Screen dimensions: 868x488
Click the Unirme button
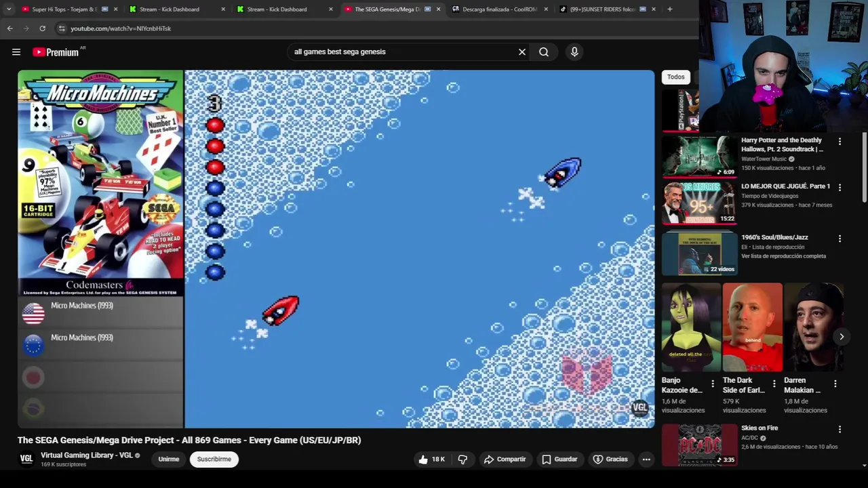(x=169, y=459)
